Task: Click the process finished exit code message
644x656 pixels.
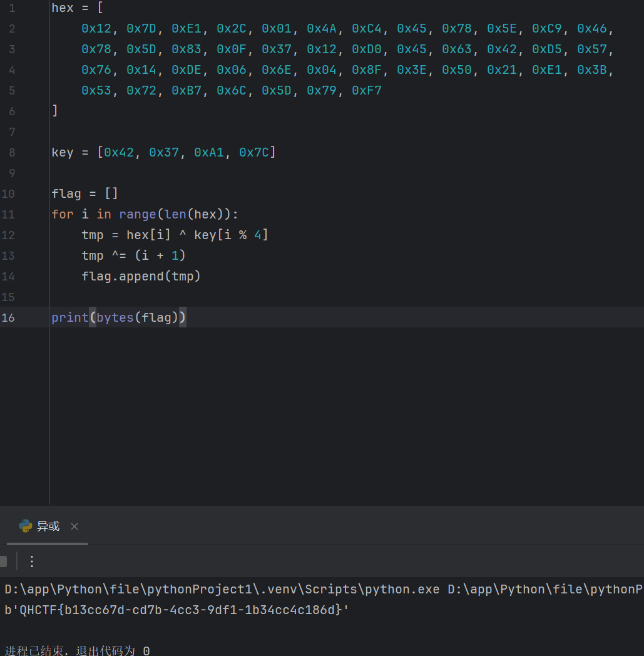Action: [77, 650]
